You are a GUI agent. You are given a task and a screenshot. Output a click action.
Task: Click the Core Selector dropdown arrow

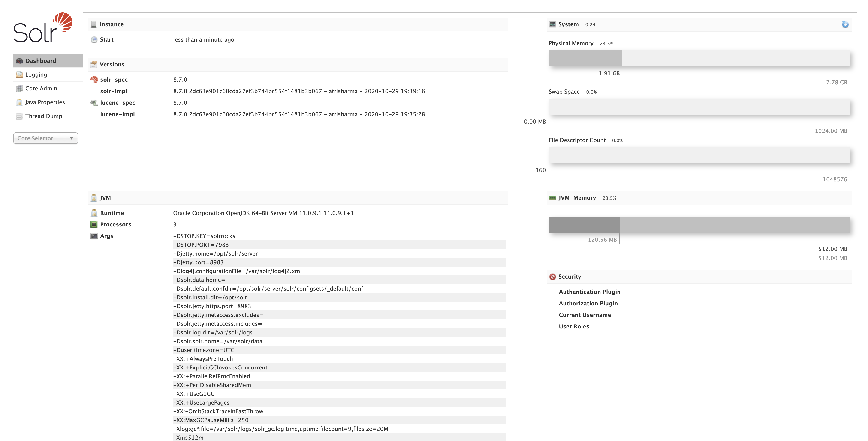71,138
